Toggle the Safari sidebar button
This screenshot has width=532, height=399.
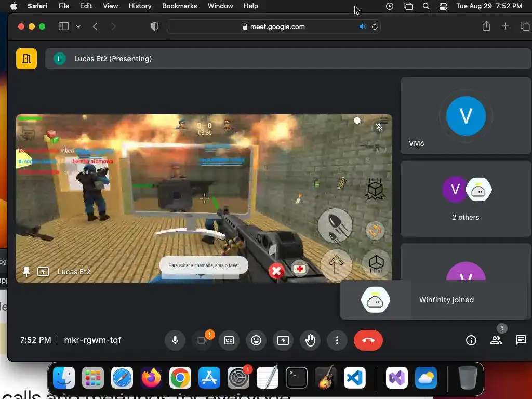tap(64, 26)
